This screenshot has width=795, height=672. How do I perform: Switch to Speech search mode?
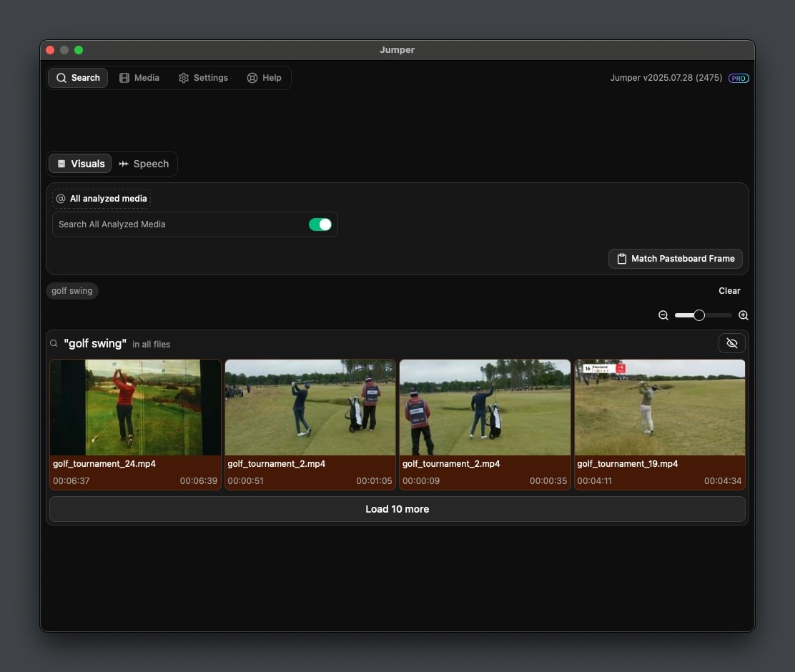(144, 164)
